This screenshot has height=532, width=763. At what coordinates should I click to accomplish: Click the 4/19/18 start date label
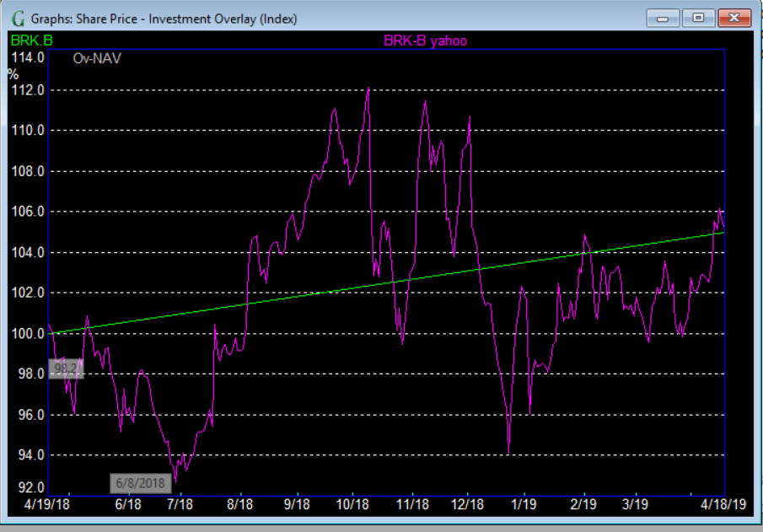46,504
